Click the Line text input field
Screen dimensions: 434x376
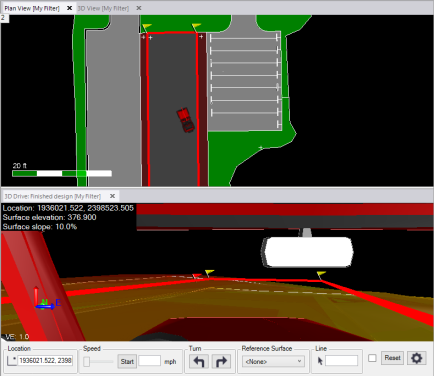[x=341, y=361]
